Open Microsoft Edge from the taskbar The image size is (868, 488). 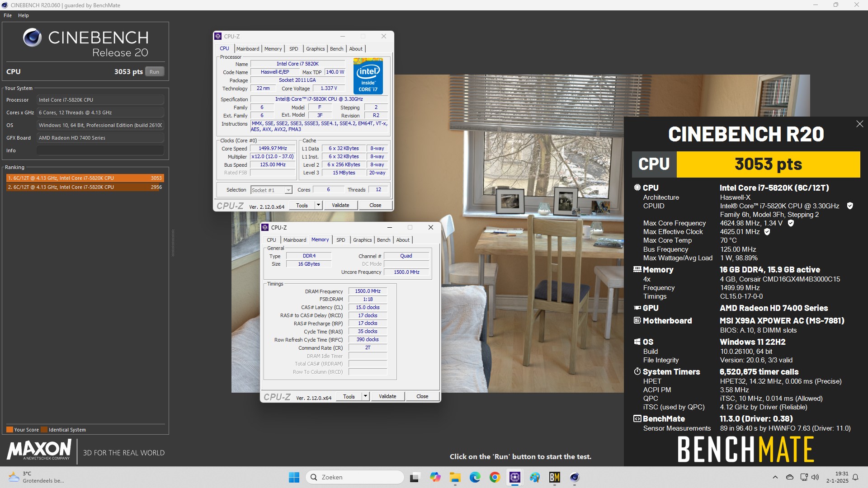coord(475,477)
